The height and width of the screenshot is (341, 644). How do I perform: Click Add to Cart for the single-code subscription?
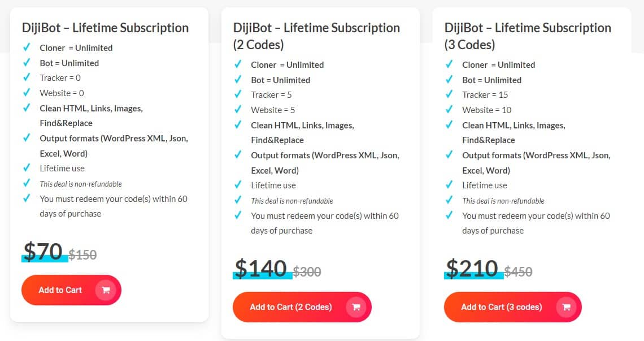click(x=60, y=290)
